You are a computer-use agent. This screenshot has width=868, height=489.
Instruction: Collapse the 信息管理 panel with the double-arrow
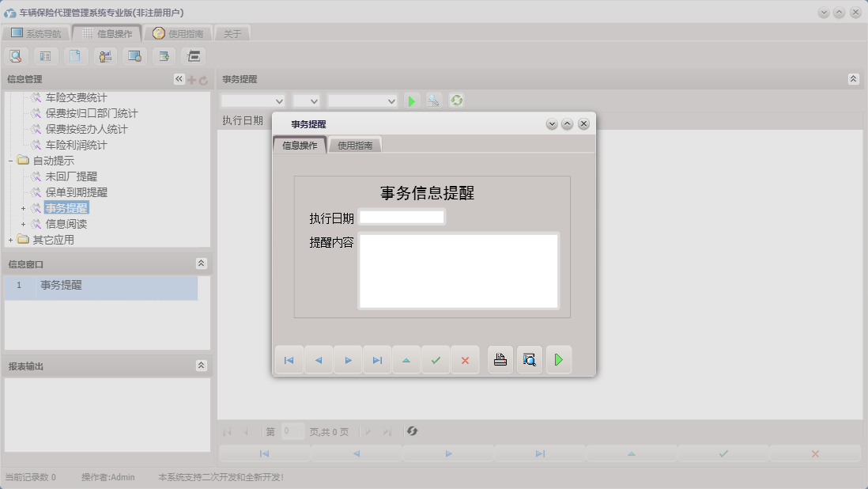click(x=179, y=78)
